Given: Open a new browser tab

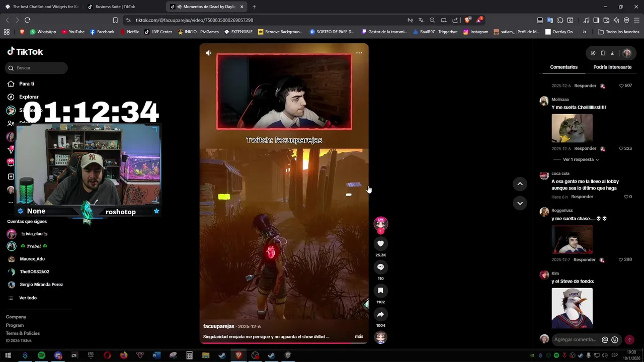Looking at the screenshot, I should pyautogui.click(x=254, y=7).
